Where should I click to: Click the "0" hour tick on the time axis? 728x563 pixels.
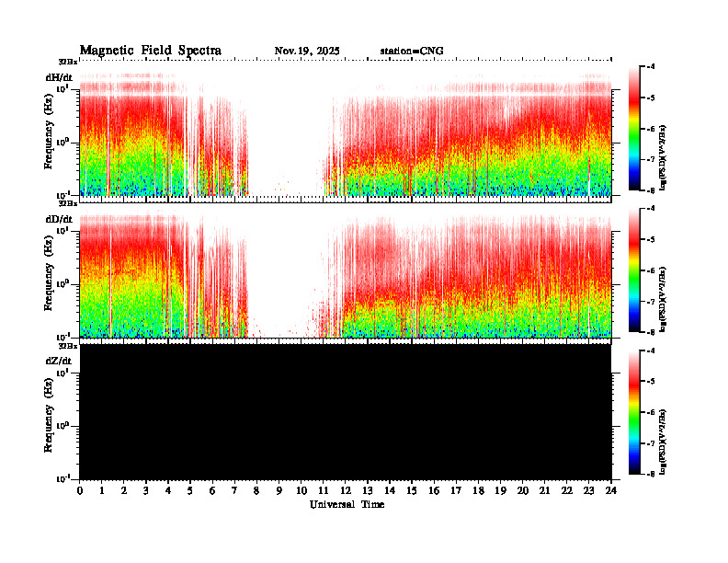pos(80,491)
